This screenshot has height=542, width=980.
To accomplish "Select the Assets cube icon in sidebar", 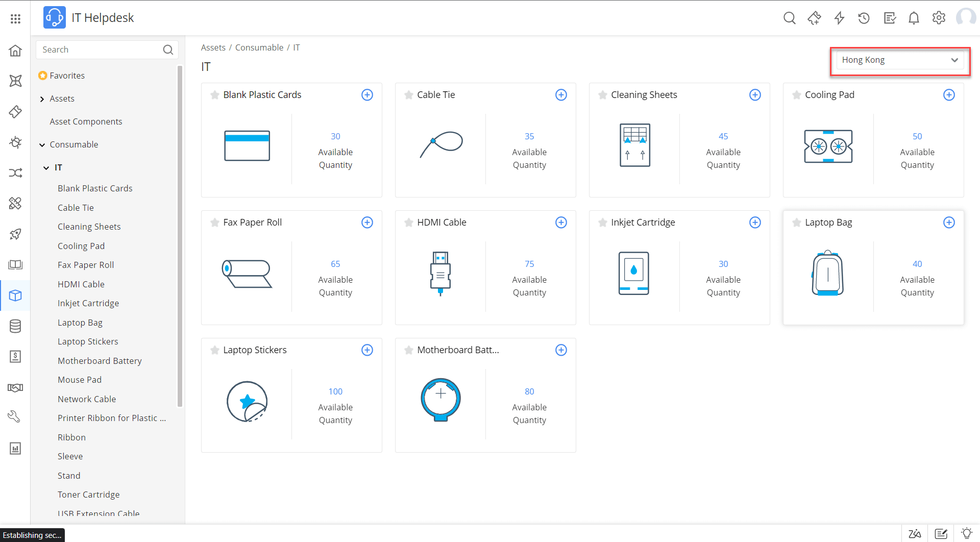I will 15,295.
